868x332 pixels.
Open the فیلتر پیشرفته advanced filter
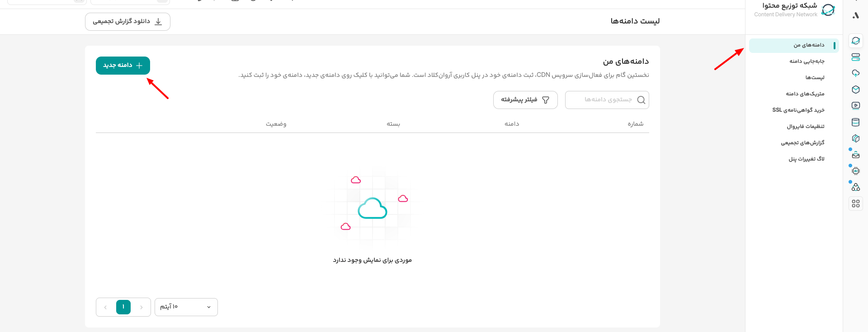(x=525, y=100)
